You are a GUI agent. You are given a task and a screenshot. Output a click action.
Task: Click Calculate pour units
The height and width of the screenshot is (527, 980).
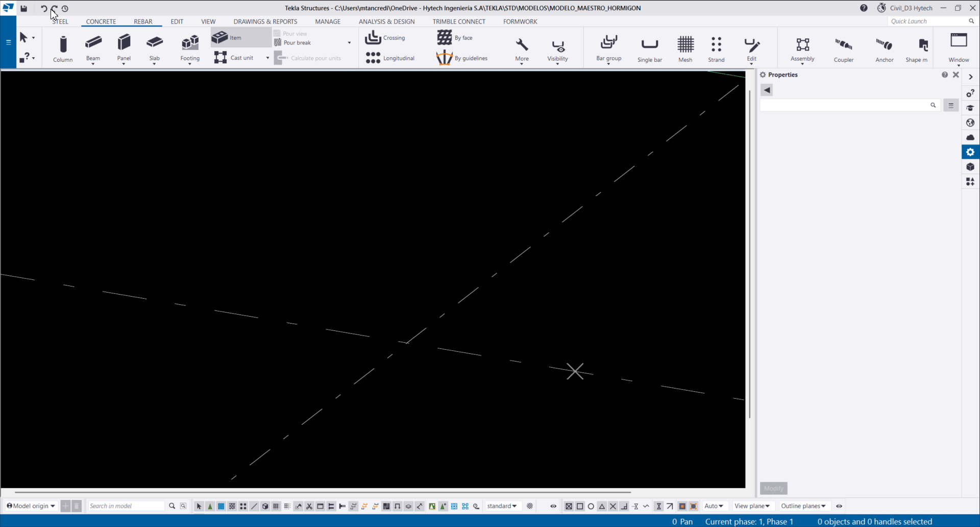coord(313,58)
